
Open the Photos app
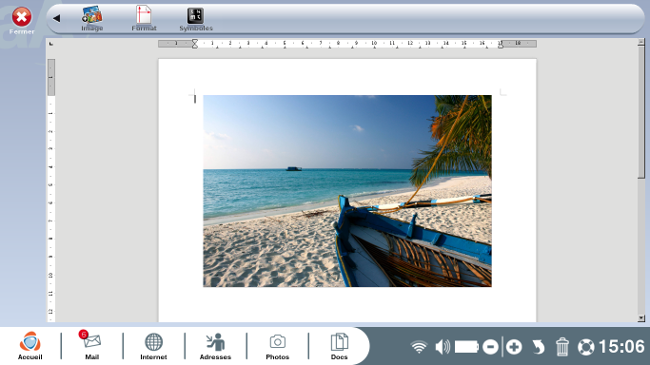pyautogui.click(x=277, y=346)
